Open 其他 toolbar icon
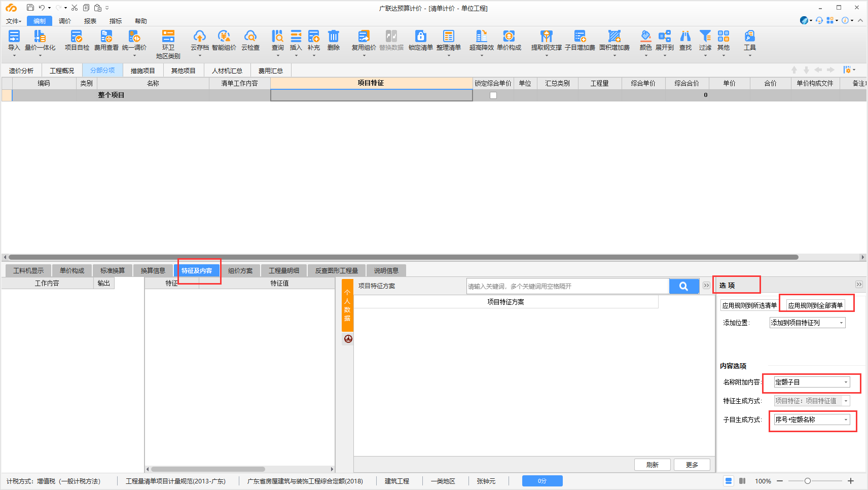Viewport: 868px width, 490px height. point(724,40)
